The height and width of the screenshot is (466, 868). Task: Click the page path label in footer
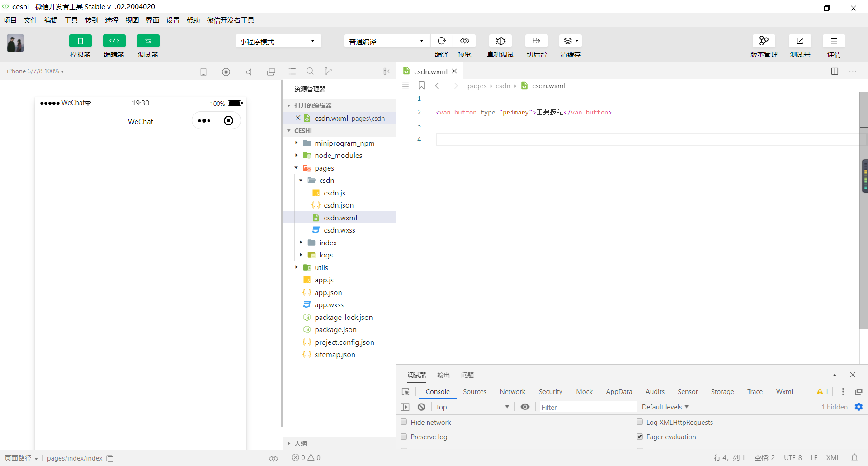click(x=21, y=458)
